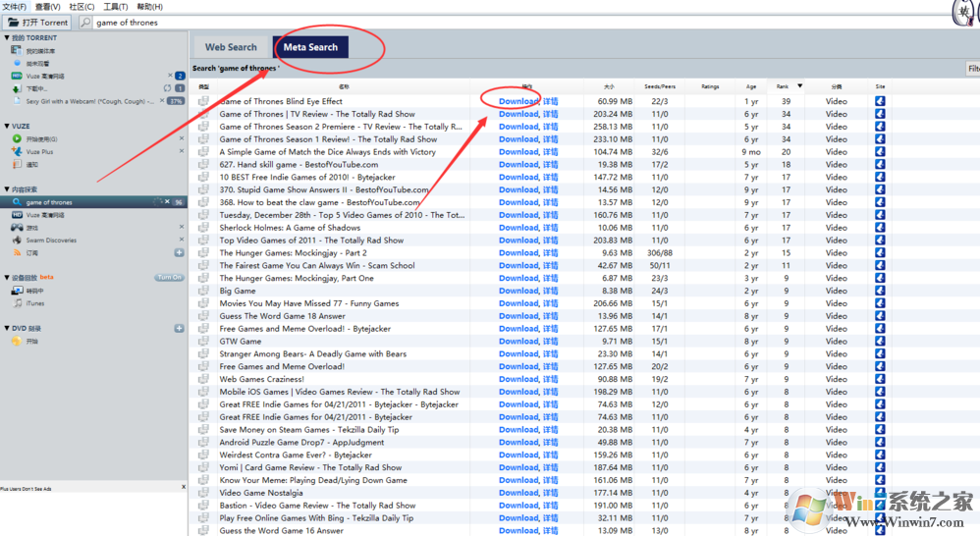Click the plus icon next to DVD 刻录
Screen dimensions: 980x536
click(179, 328)
